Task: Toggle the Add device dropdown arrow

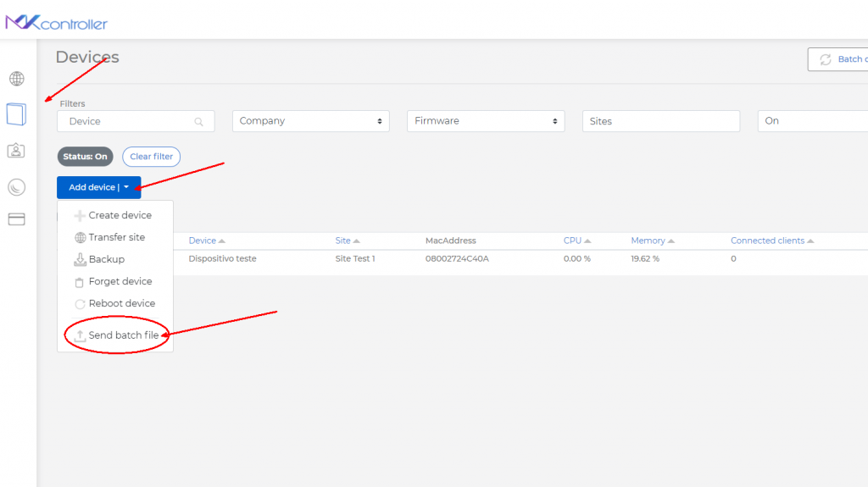Action: [x=126, y=187]
